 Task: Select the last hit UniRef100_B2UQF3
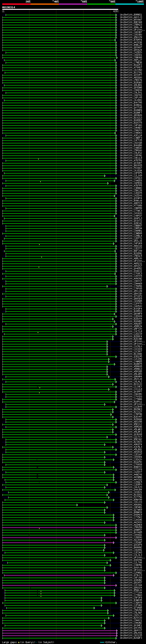(131, 638)
